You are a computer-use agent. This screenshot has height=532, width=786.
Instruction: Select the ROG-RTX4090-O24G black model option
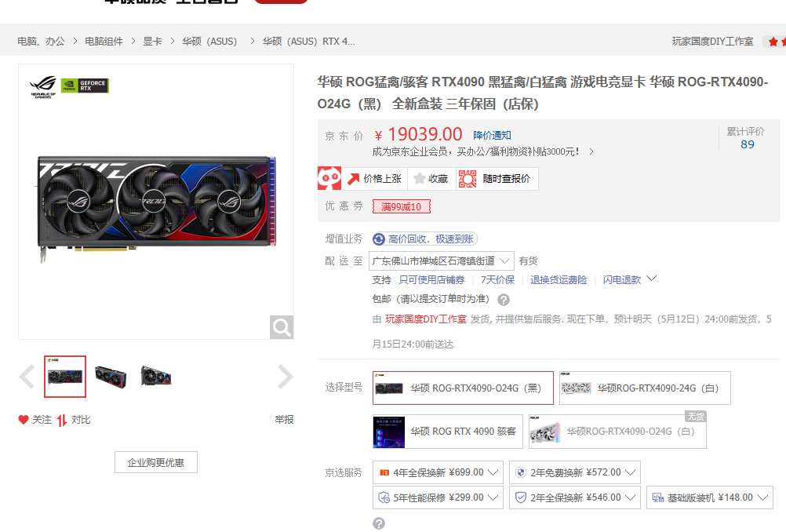pyautogui.click(x=463, y=388)
